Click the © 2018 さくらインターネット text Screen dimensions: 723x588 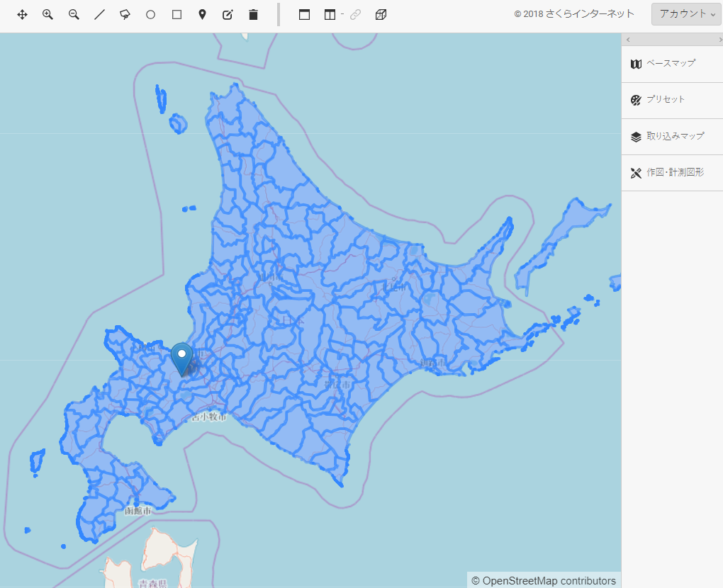click(574, 14)
